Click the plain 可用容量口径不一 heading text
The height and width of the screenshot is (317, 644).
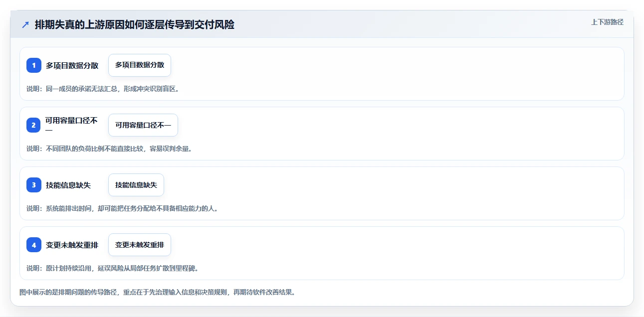pyautogui.click(x=72, y=125)
